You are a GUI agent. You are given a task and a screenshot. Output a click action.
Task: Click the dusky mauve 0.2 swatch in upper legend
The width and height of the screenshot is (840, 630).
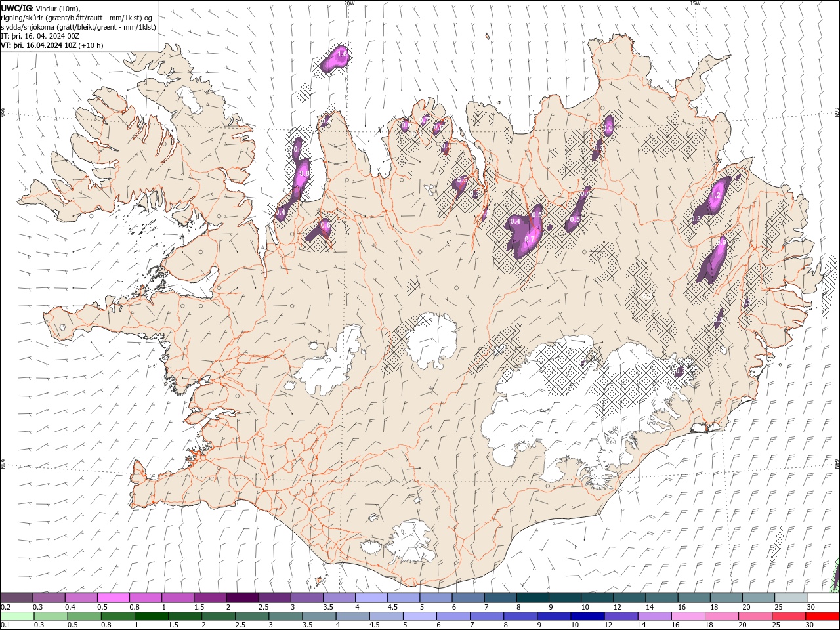point(16,598)
